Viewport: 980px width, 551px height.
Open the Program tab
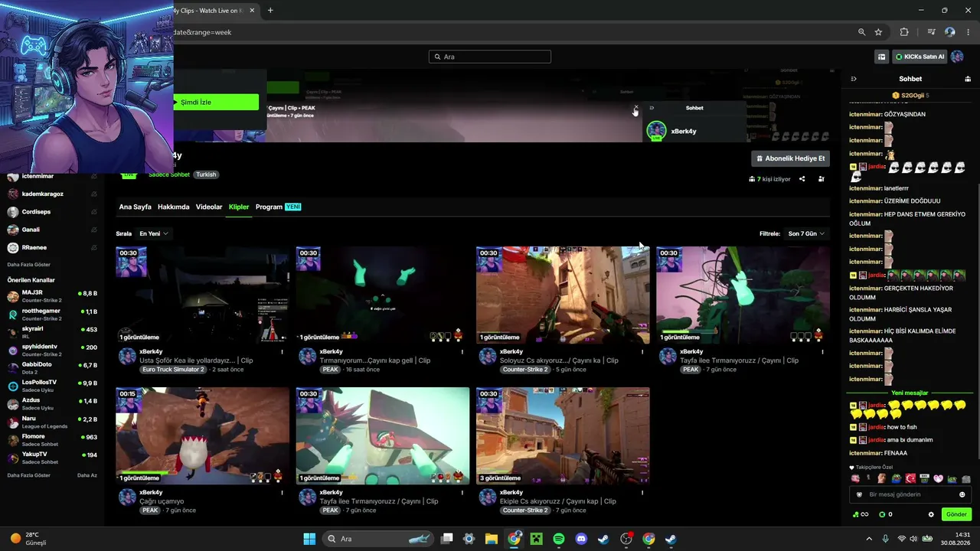278,207
